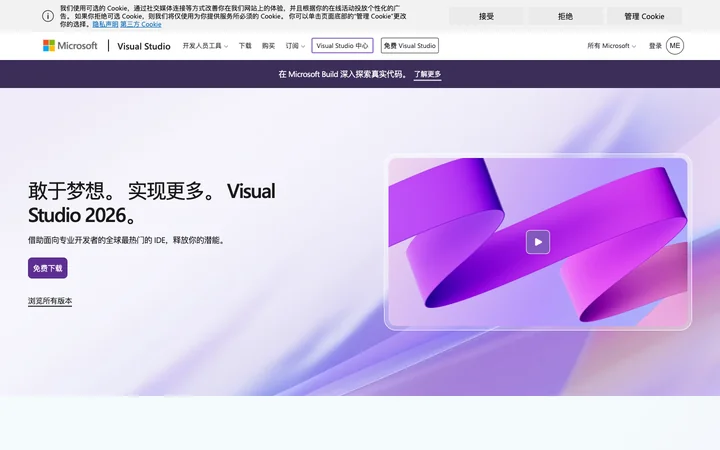Open 管理 Cookie settings
The image size is (720, 450).
pos(644,16)
